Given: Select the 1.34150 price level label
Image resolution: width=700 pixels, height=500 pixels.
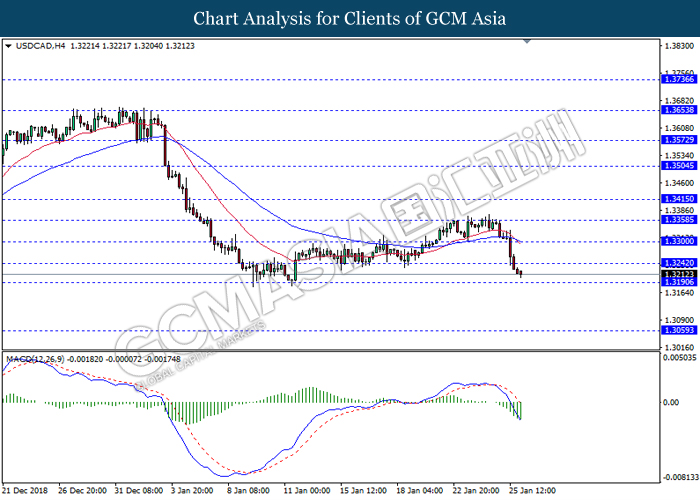Looking at the screenshot, I should coord(679,199).
